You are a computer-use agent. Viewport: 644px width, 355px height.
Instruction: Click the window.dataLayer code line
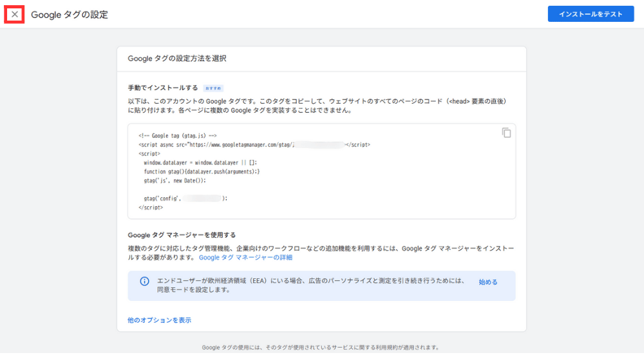[x=200, y=163]
